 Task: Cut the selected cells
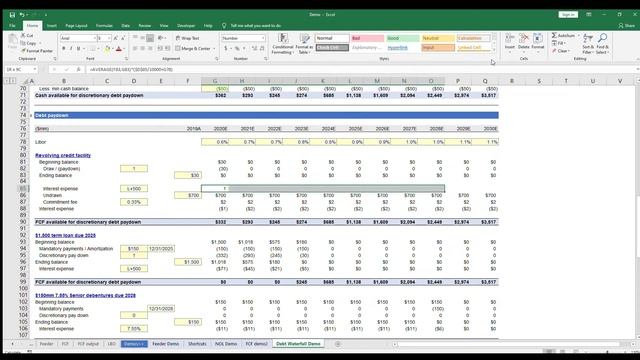[x=27, y=36]
